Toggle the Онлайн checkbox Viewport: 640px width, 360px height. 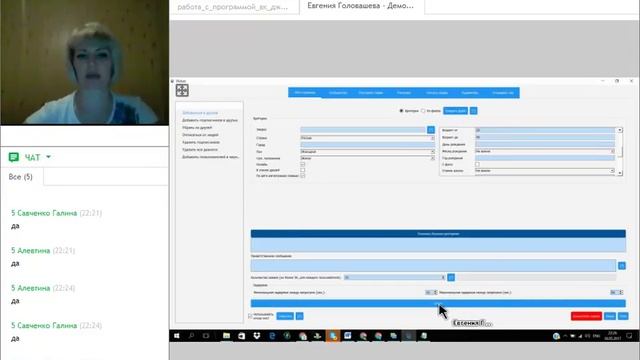pyautogui.click(x=302, y=164)
